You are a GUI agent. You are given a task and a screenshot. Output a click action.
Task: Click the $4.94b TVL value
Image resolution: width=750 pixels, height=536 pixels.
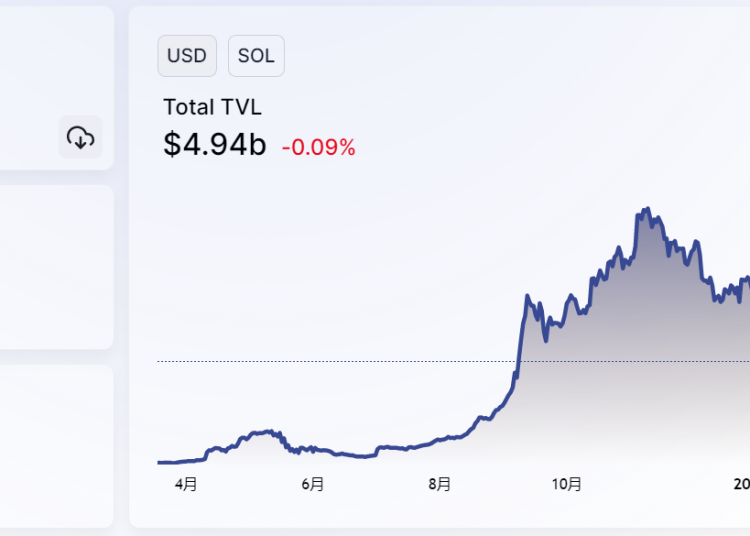click(x=215, y=145)
